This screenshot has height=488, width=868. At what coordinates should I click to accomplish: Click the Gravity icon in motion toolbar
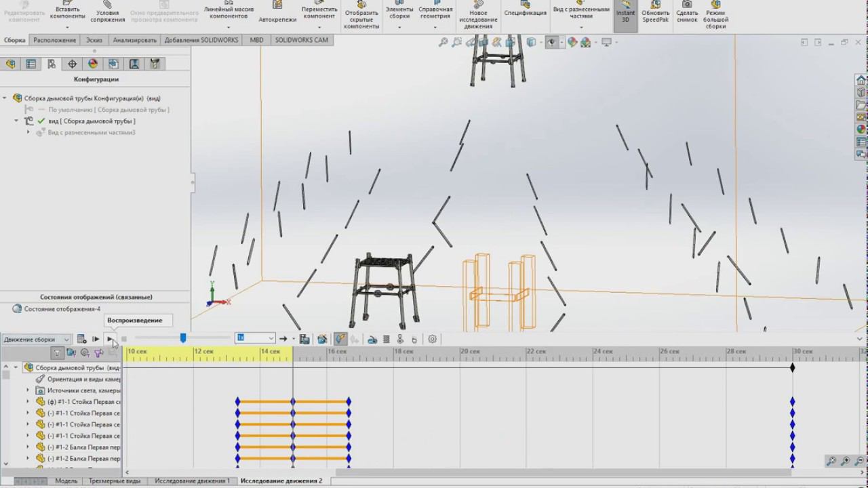coord(414,339)
